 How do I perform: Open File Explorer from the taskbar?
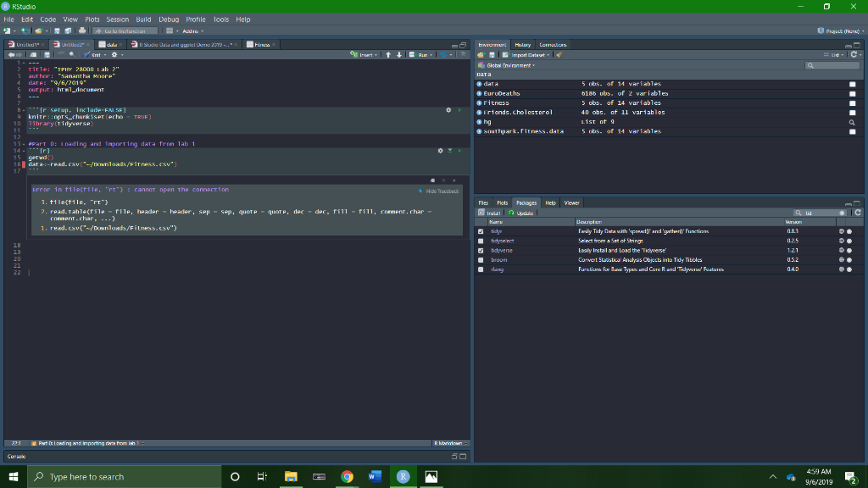[x=291, y=476]
